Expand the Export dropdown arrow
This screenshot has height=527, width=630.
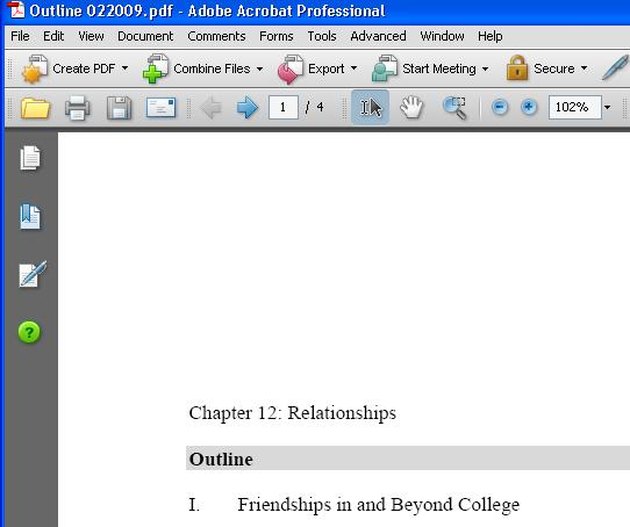pos(354,68)
